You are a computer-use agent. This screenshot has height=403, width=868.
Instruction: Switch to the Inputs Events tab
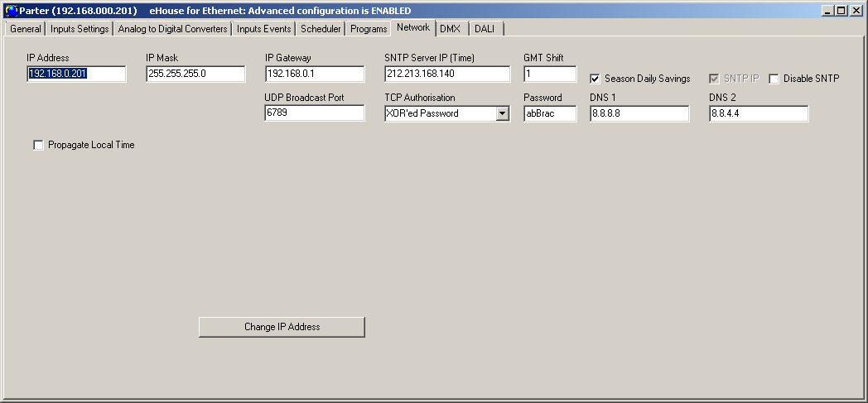[264, 29]
